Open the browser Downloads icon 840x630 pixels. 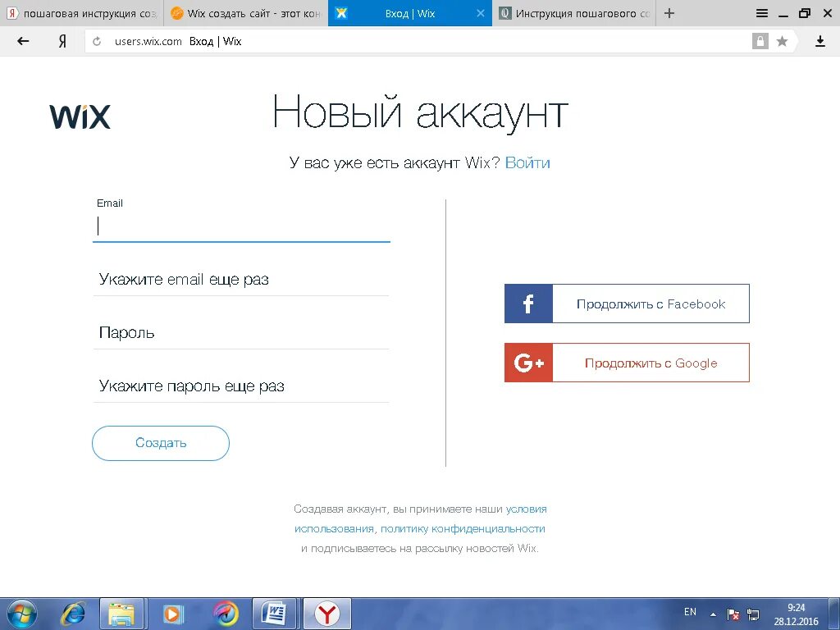(821, 41)
